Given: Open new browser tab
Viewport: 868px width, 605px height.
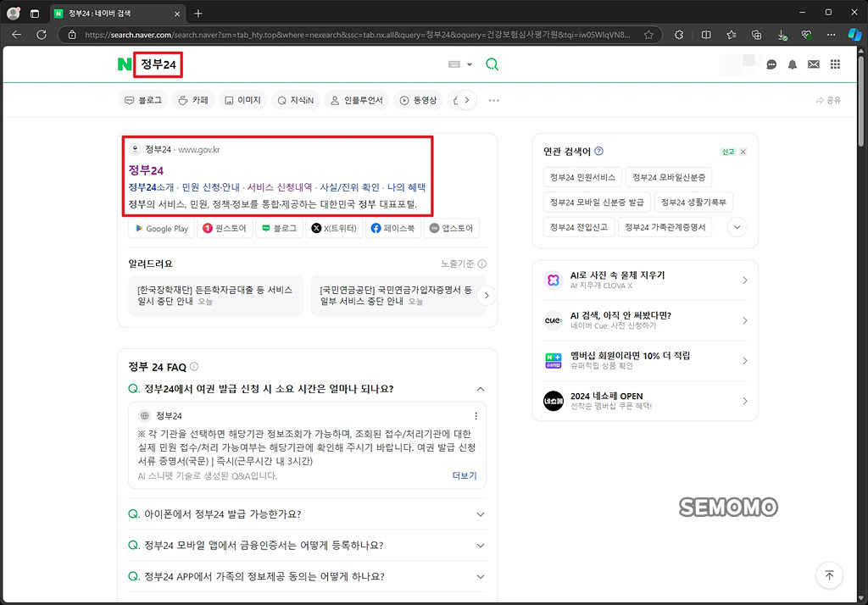Looking at the screenshot, I should (x=198, y=14).
